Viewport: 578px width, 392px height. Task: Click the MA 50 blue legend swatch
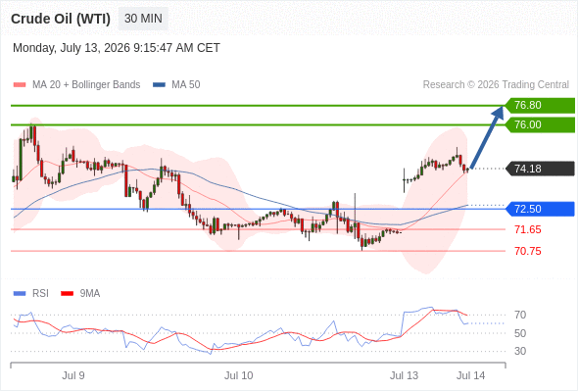159,85
